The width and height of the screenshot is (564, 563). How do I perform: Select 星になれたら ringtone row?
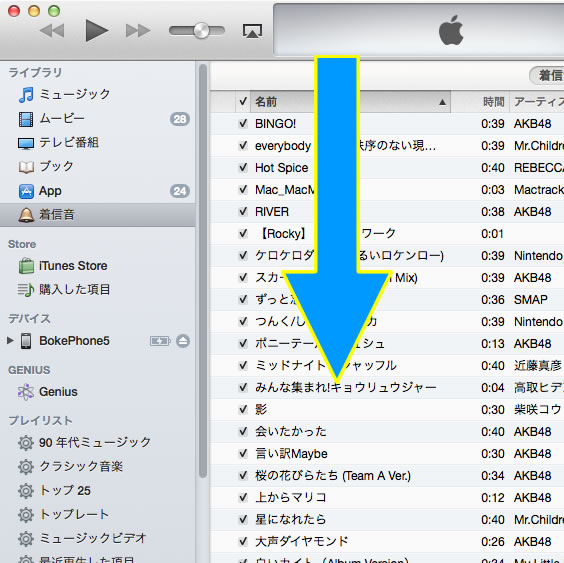pos(387,519)
